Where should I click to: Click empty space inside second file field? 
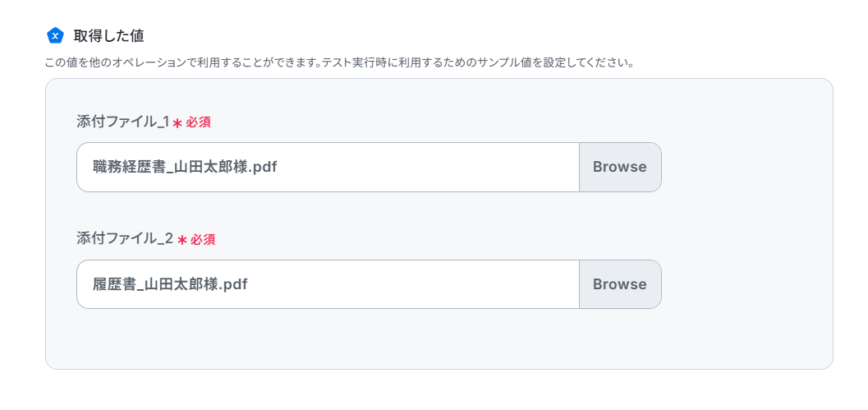coord(412,284)
